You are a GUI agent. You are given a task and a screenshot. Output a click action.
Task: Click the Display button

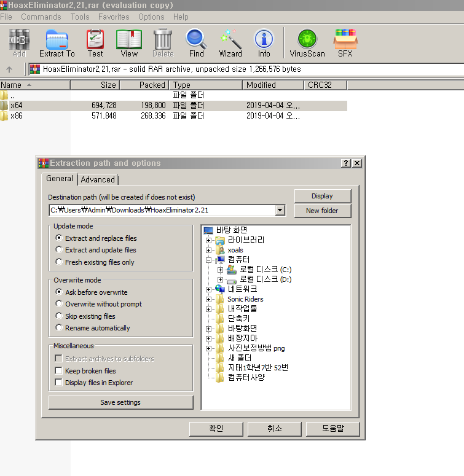(x=323, y=196)
